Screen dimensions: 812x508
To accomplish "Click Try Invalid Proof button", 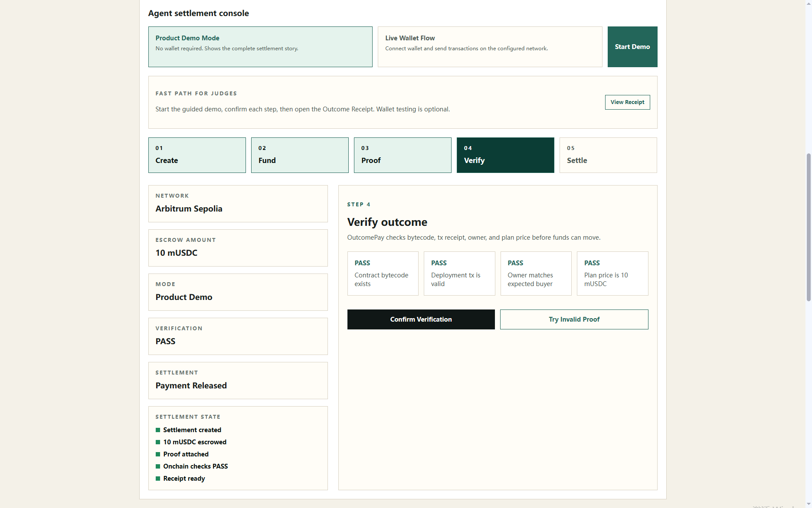I will (x=574, y=319).
